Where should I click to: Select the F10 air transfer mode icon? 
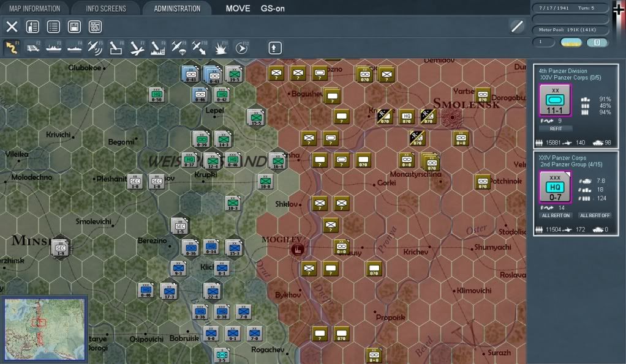click(x=199, y=48)
